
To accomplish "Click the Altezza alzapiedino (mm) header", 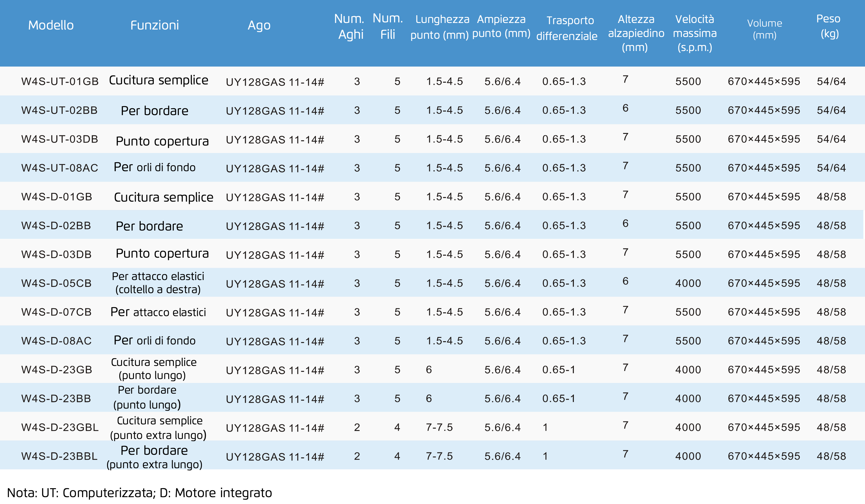I will (636, 33).
